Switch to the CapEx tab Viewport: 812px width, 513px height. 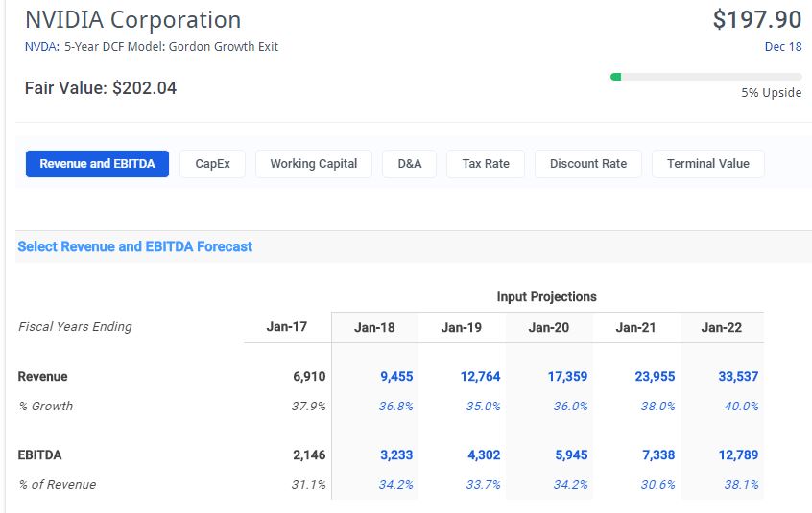[x=212, y=164]
